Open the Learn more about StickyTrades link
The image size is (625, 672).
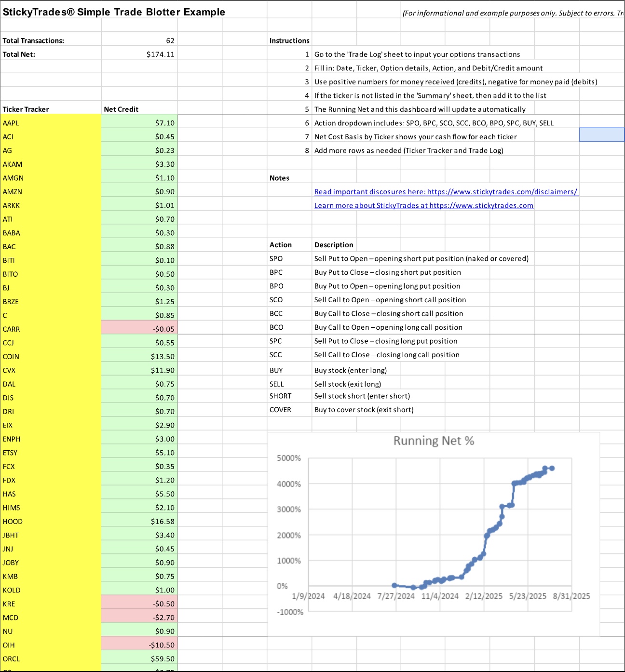tap(424, 205)
